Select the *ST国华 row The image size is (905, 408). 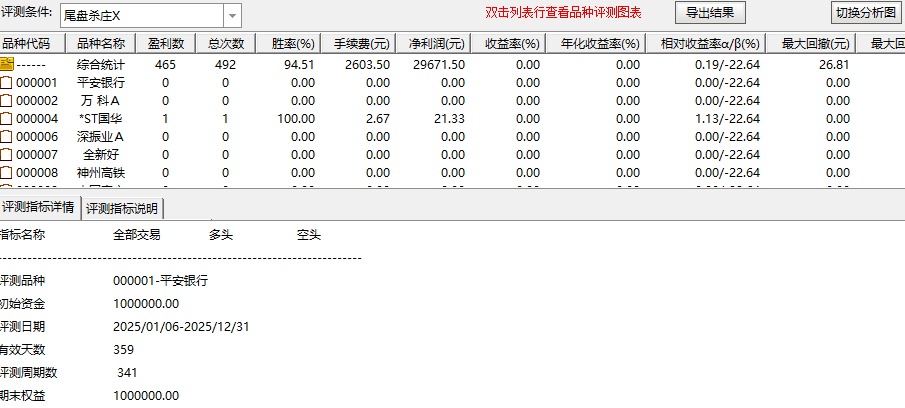100,119
